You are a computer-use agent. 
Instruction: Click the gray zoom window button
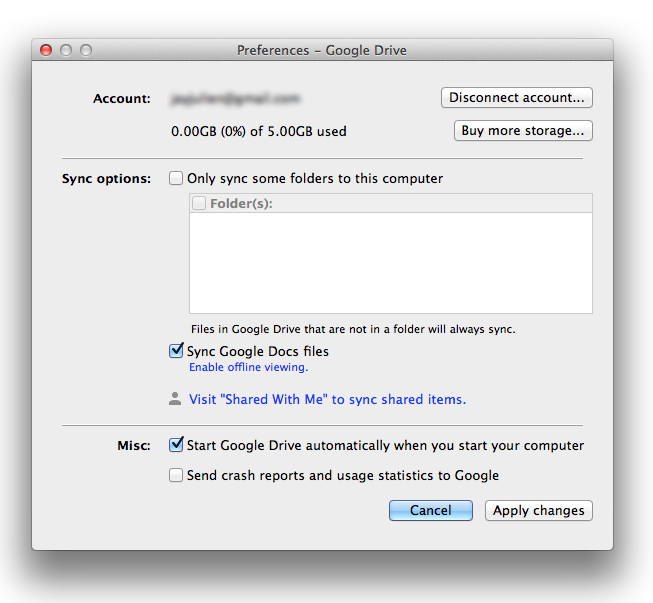click(x=86, y=50)
